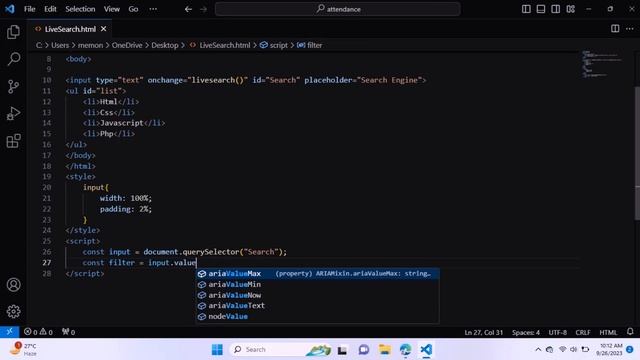
Task: Toggle the bottom panel layout icon
Action: tap(541, 9)
